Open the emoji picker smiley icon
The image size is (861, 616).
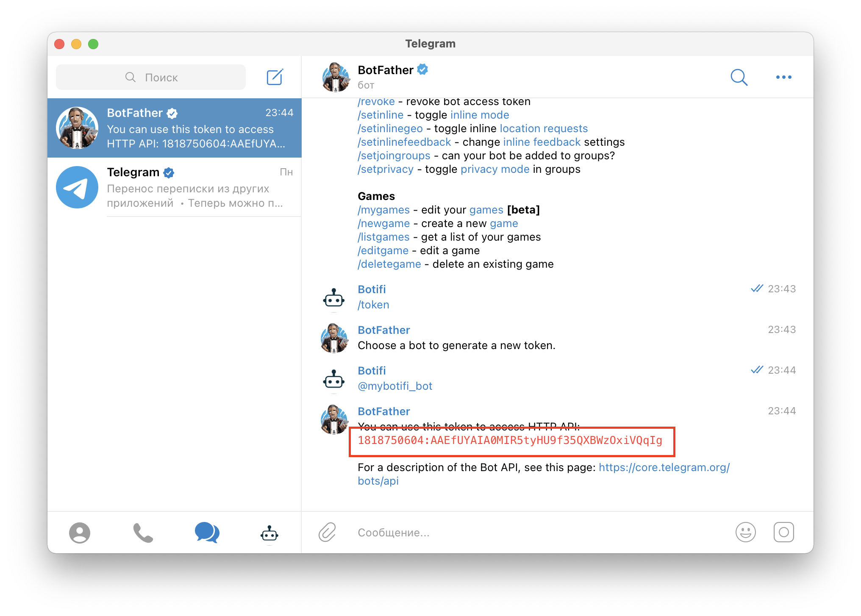(746, 532)
